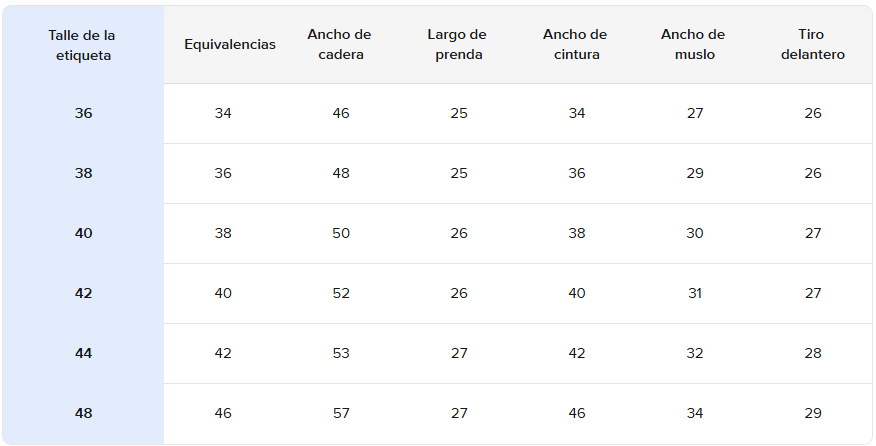876x446 pixels.
Task: Click hip width value 57 for size 48
Action: 341,413
